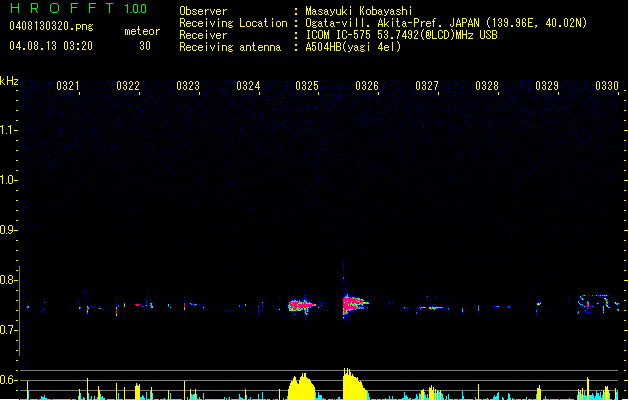
Task: Click the A504HB(yagi 4el) antenna text
Action: click(353, 47)
